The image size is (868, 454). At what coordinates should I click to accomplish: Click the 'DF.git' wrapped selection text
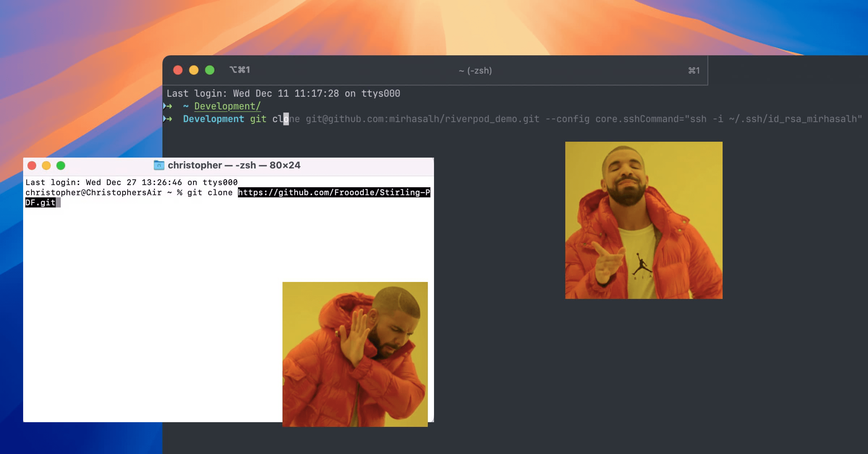click(x=40, y=202)
